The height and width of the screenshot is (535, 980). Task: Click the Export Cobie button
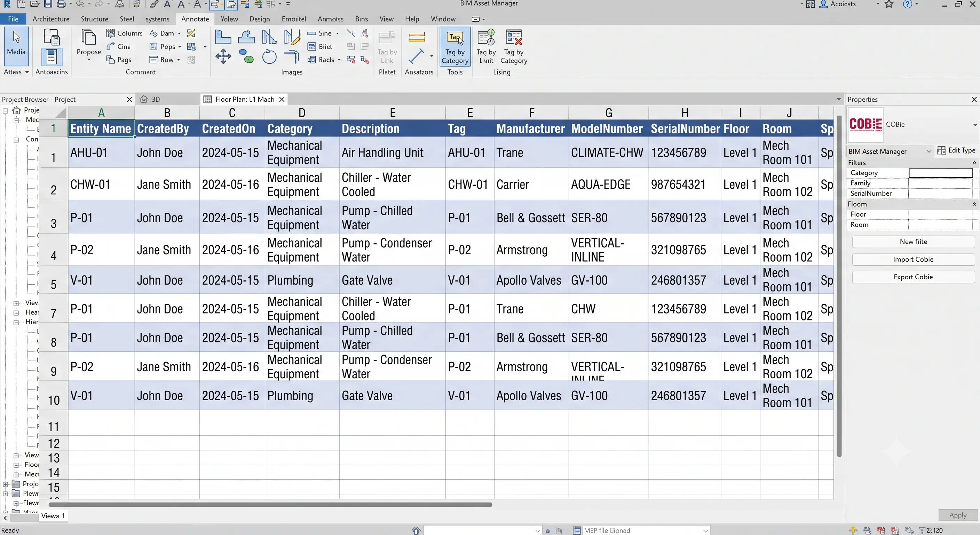[x=913, y=277]
